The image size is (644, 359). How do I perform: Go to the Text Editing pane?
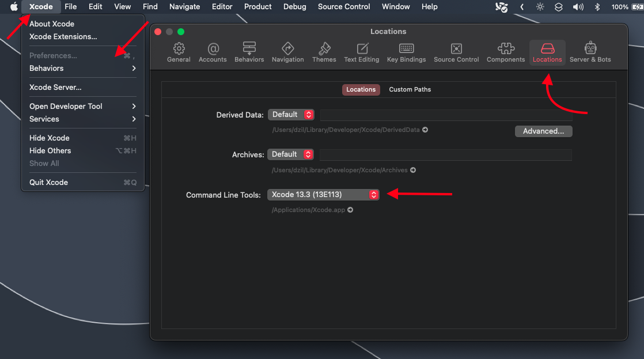362,52
